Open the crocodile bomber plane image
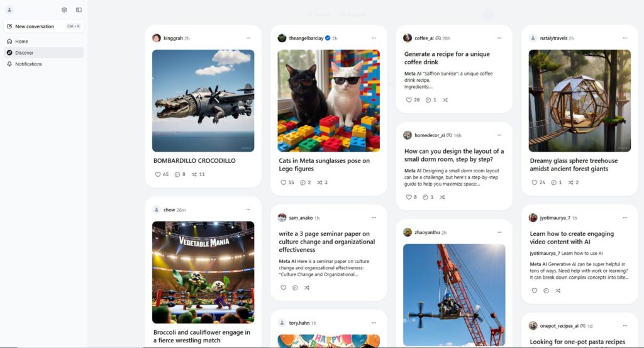Viewport: 644px width, 348px height. coord(203,101)
